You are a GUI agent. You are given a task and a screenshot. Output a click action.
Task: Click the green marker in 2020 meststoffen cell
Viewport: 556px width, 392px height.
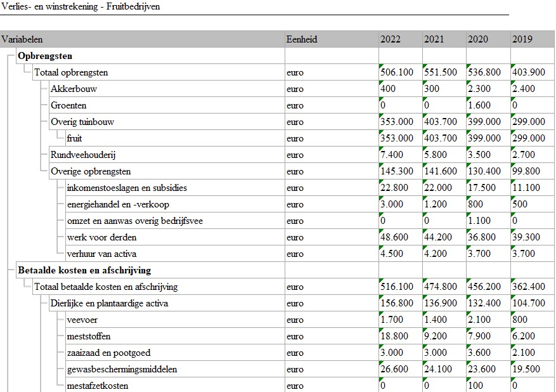pos(469,330)
